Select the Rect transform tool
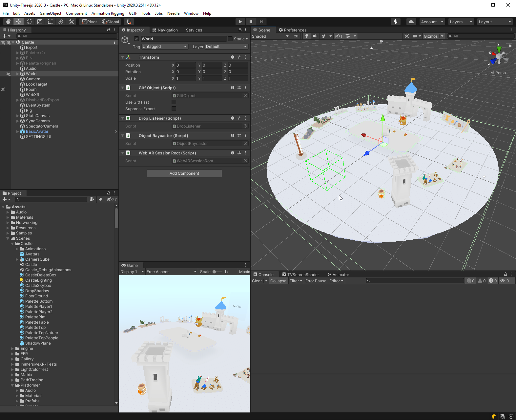The width and height of the screenshot is (516, 420). pos(50,22)
